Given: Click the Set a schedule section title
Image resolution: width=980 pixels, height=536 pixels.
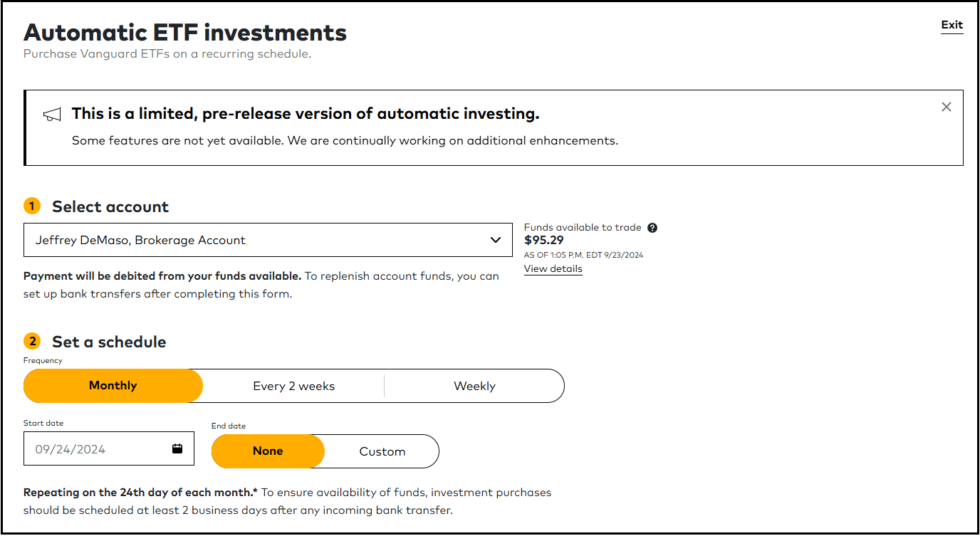Looking at the screenshot, I should coord(109,342).
